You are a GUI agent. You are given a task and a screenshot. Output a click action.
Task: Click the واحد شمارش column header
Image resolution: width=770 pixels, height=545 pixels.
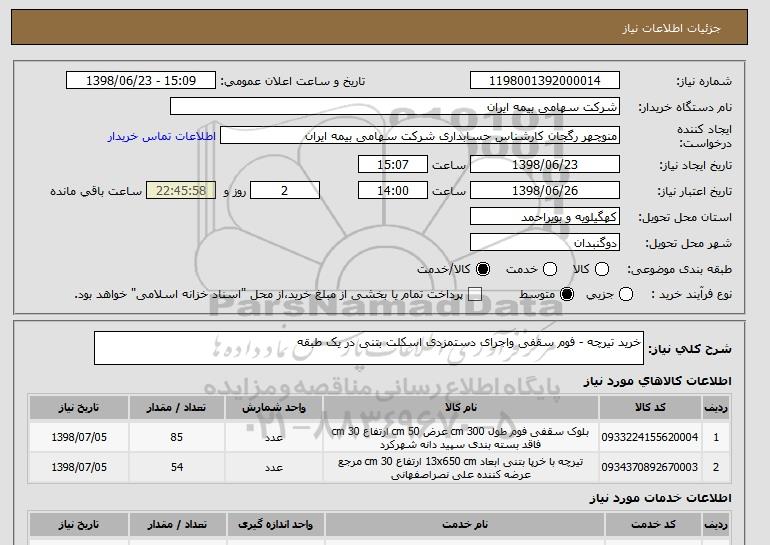click(274, 408)
